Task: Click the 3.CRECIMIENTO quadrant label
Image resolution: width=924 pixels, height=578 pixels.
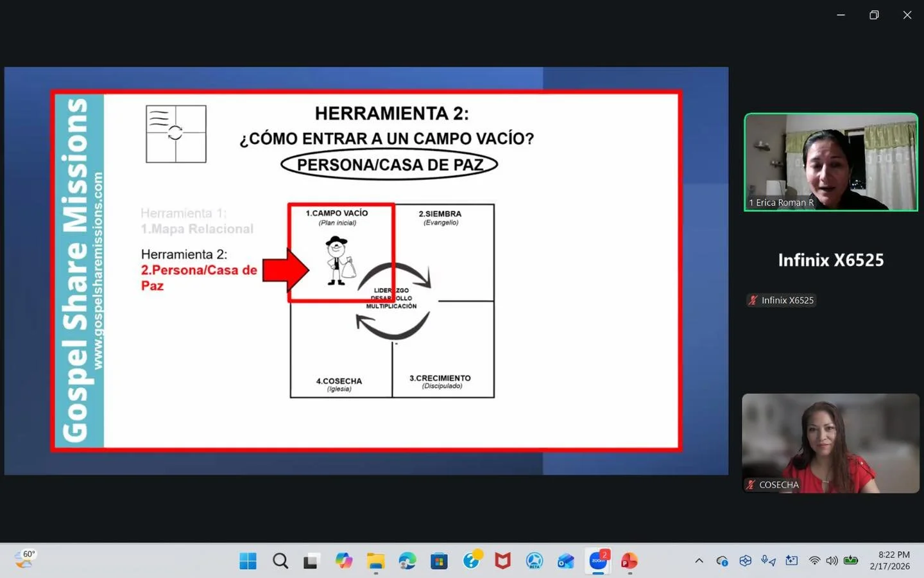Action: coord(440,378)
